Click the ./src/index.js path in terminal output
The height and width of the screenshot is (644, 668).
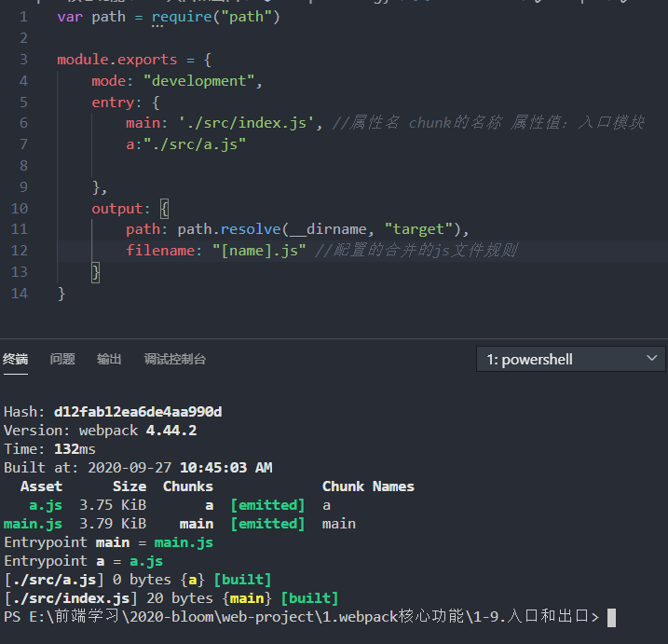(x=71, y=598)
